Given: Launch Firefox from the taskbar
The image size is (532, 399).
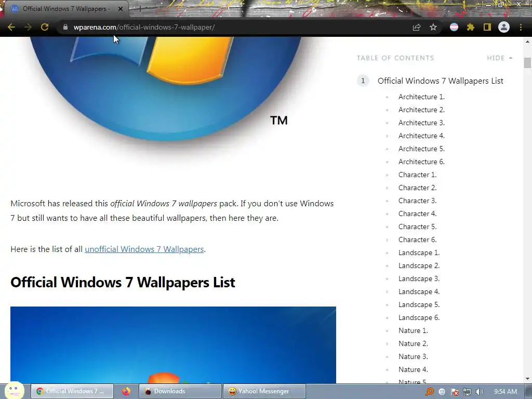Looking at the screenshot, I should coord(126,391).
